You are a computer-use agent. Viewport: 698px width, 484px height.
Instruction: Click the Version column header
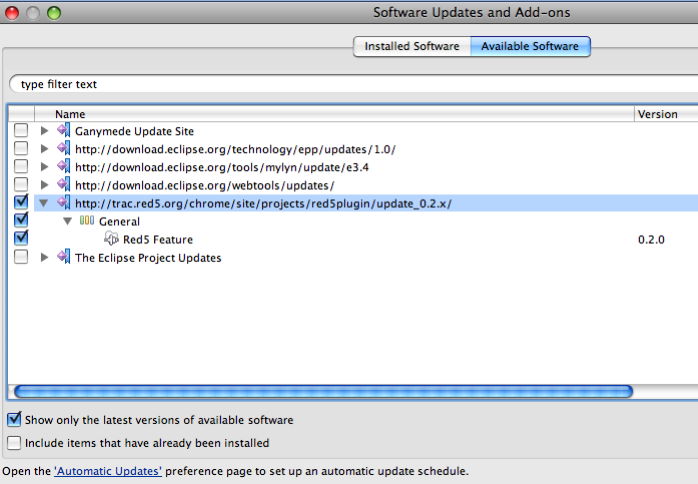click(666, 114)
